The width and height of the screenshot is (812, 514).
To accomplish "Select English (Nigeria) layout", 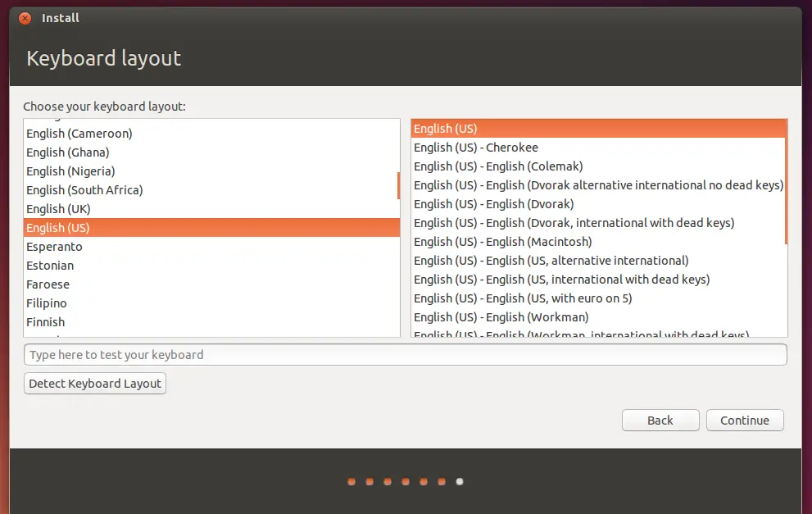I will tap(211, 171).
